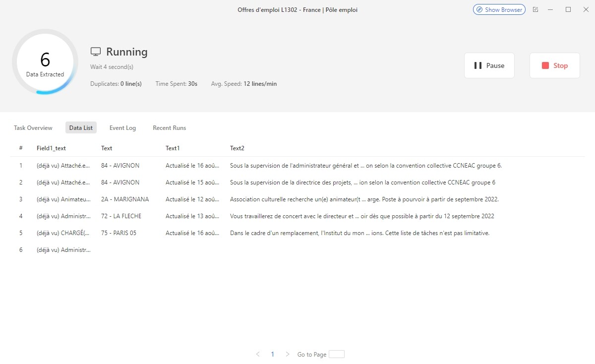
Task: Click the Text2 column header
Action: pos(237,148)
